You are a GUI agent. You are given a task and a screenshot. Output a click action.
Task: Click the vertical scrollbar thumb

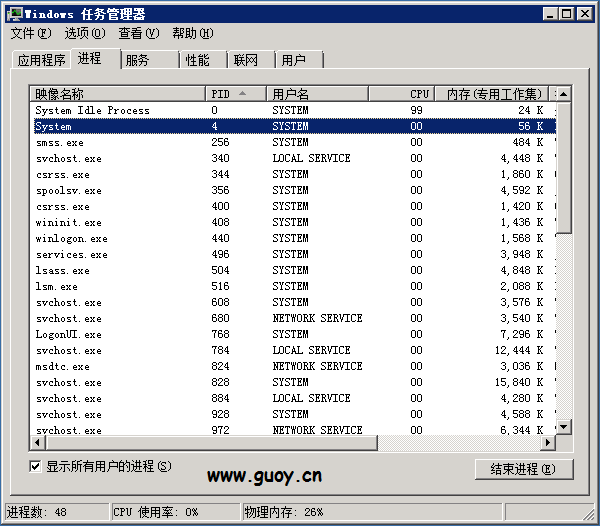coord(564,167)
